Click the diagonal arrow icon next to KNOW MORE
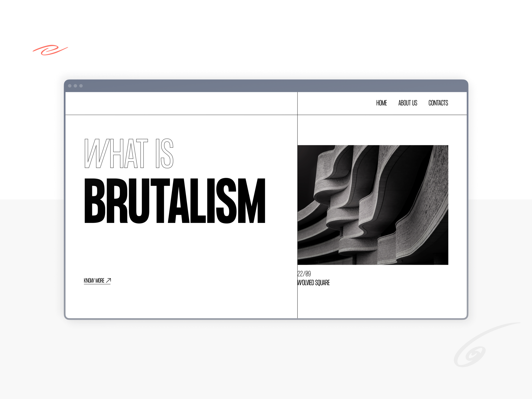 [108, 280]
